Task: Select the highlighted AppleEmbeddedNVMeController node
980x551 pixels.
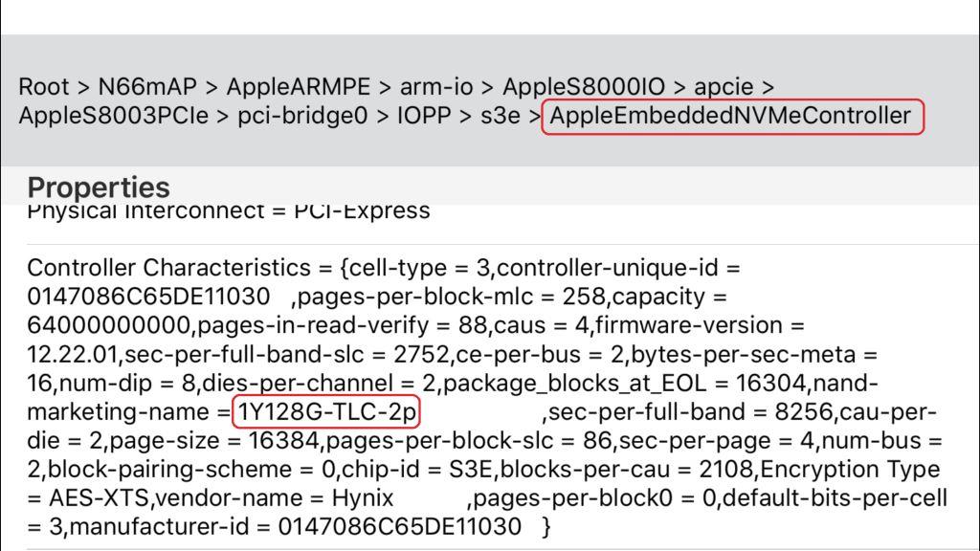Action: (731, 117)
